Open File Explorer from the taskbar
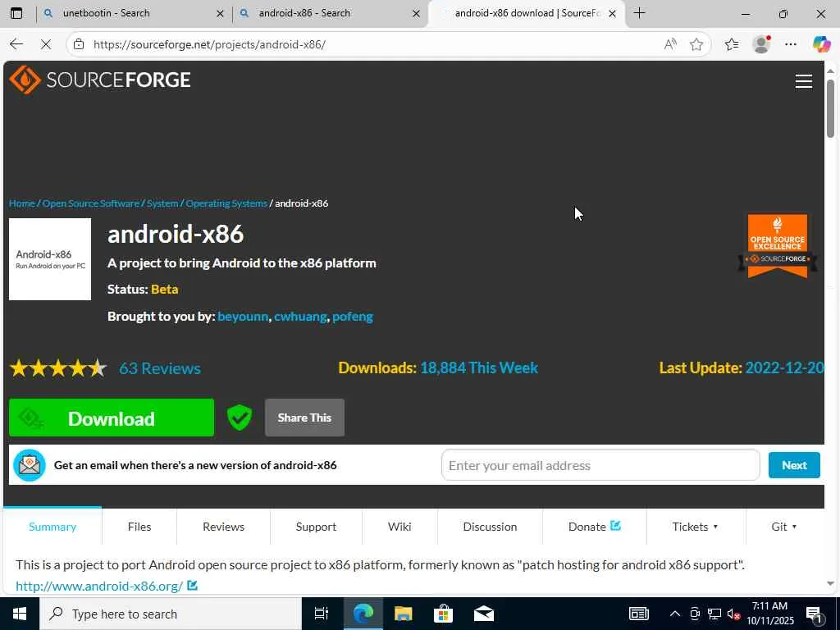 (x=403, y=614)
